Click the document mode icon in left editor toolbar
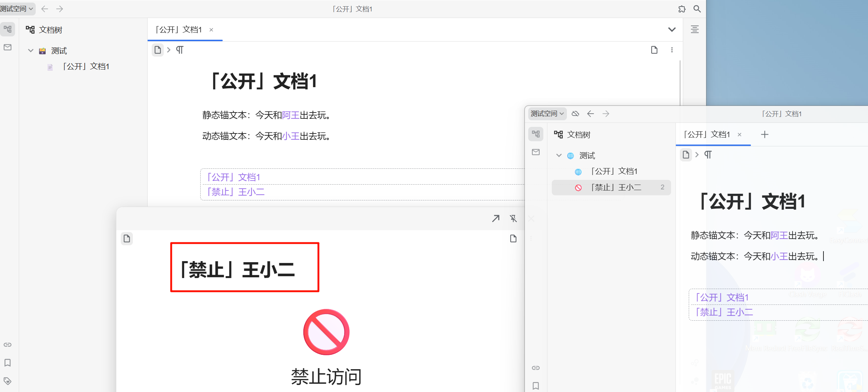 pyautogui.click(x=654, y=50)
